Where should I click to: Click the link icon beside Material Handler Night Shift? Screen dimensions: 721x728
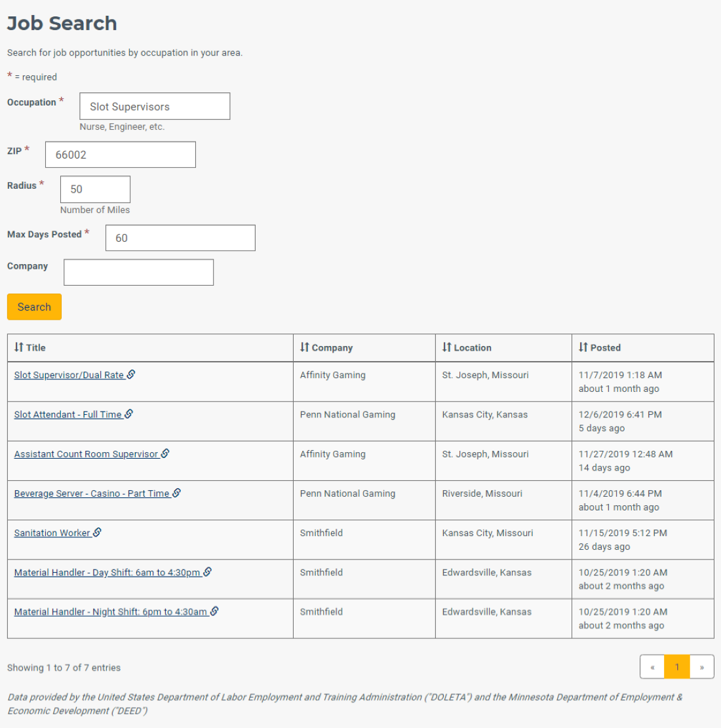(214, 611)
